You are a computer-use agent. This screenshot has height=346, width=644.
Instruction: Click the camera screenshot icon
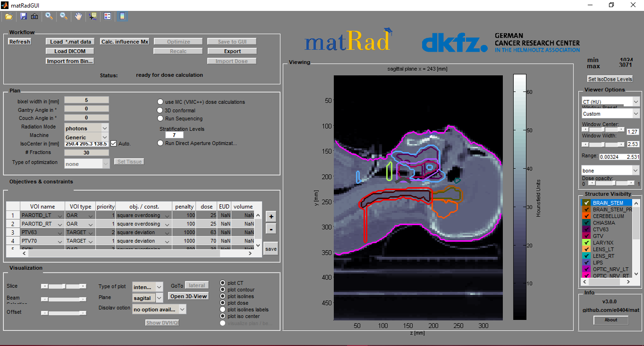[35, 17]
